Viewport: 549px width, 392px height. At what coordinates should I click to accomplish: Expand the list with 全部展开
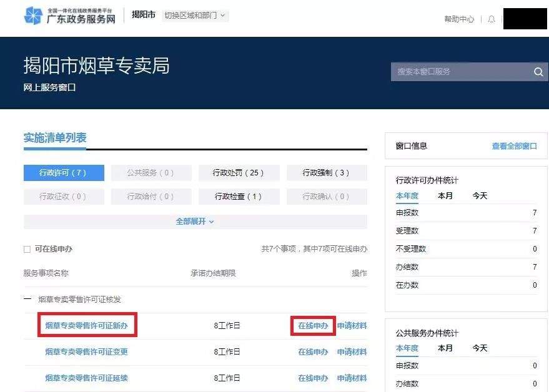[195, 222]
